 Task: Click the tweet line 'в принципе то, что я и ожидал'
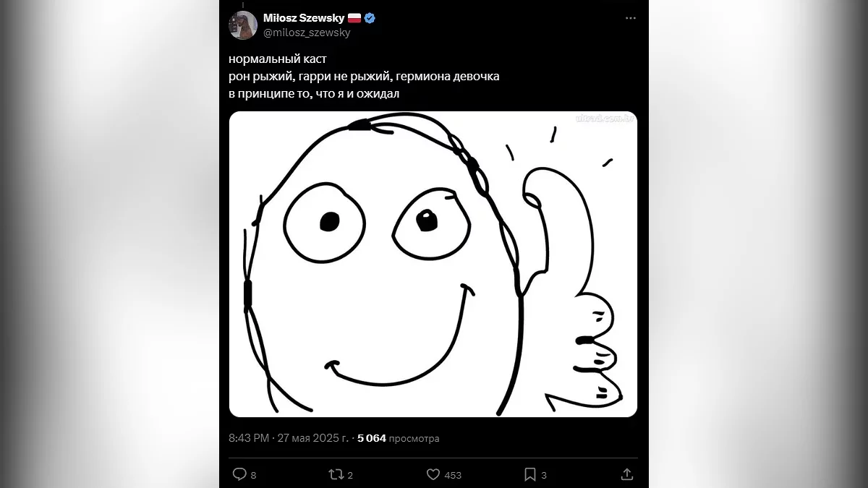(x=315, y=93)
